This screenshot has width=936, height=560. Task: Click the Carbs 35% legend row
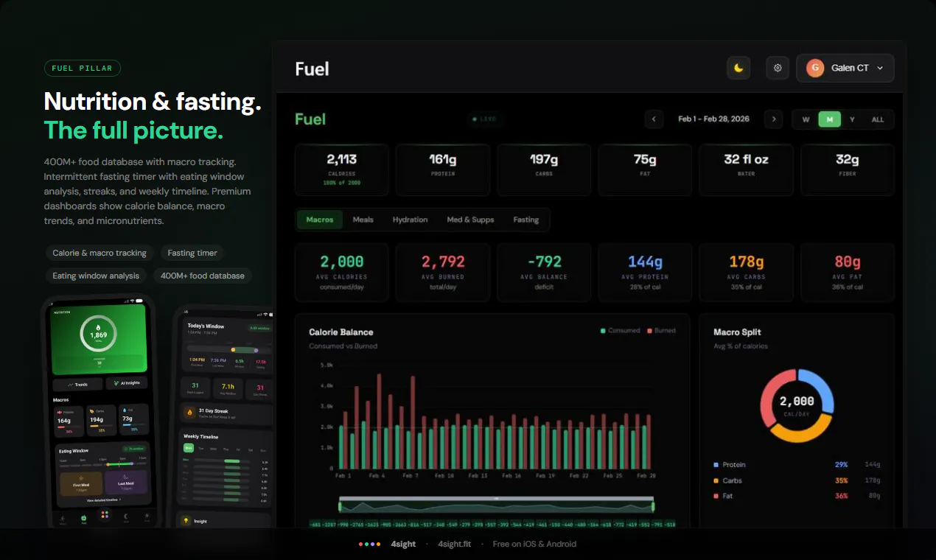797,480
